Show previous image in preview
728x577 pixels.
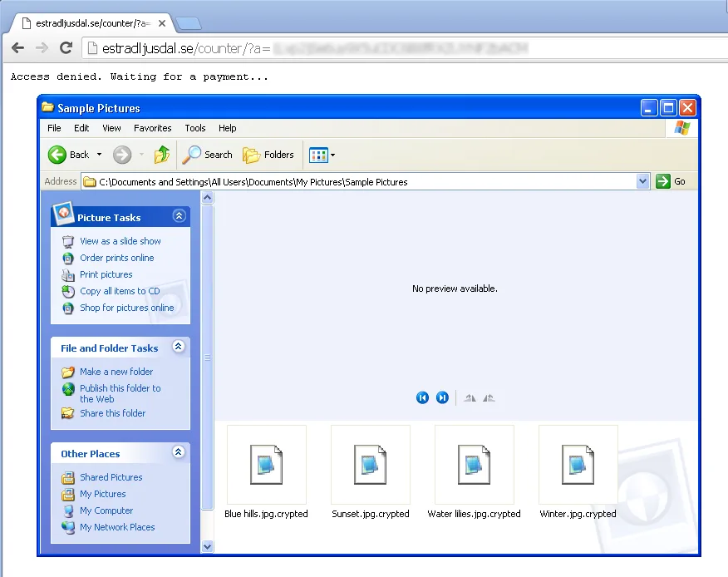coord(422,397)
